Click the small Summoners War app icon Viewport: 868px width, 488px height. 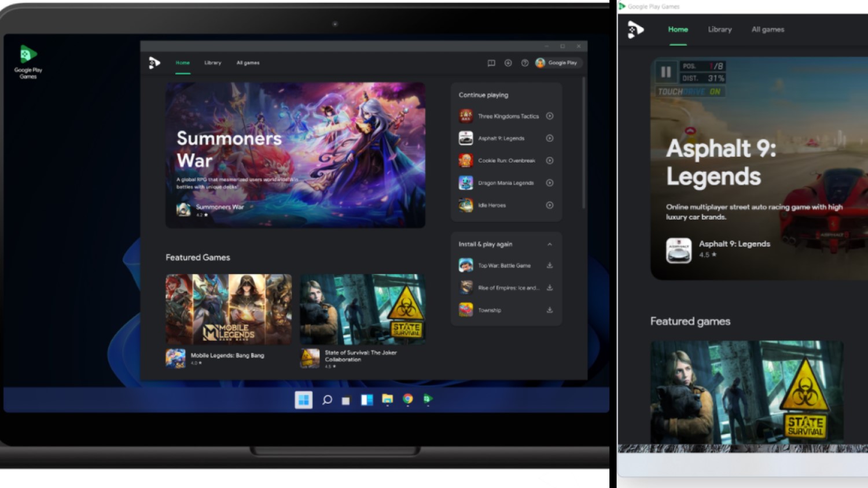[x=183, y=209]
